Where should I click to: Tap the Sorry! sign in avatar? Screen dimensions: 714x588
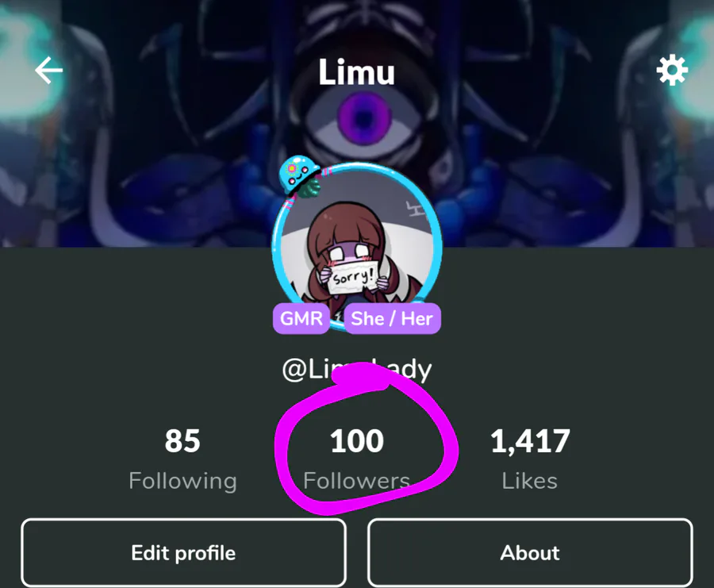[x=352, y=276]
